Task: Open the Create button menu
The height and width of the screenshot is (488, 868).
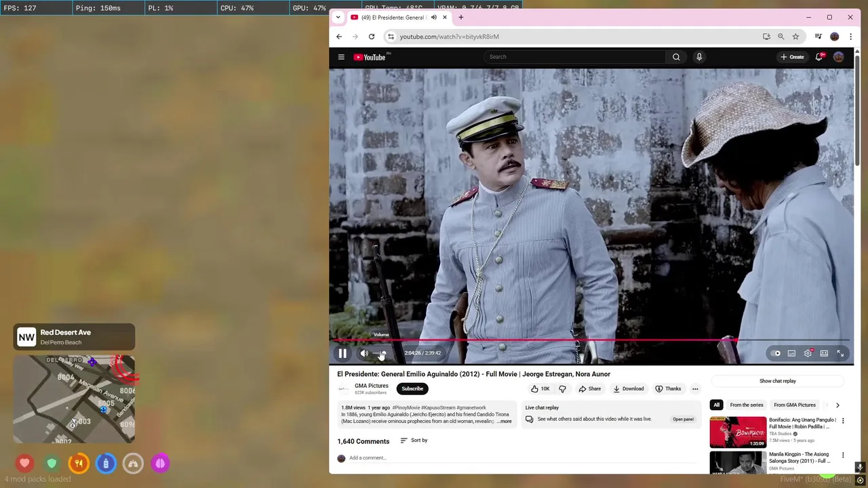Action: coord(792,57)
